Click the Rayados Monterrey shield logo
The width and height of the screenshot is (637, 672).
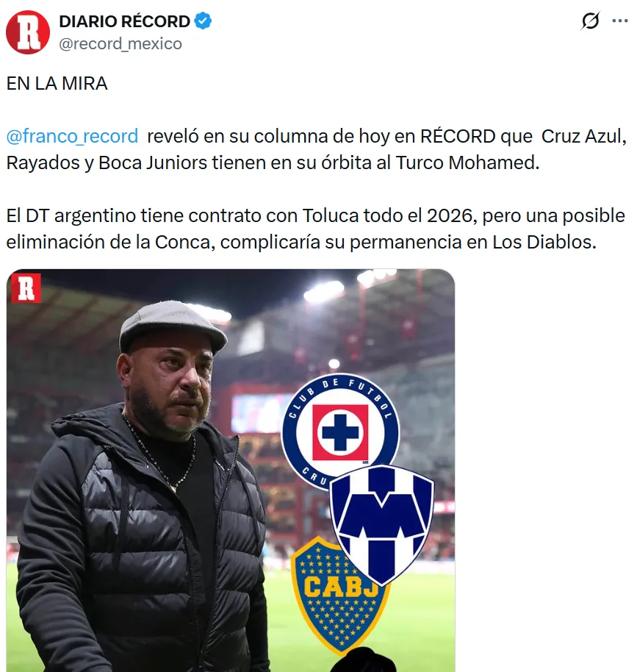(382, 523)
